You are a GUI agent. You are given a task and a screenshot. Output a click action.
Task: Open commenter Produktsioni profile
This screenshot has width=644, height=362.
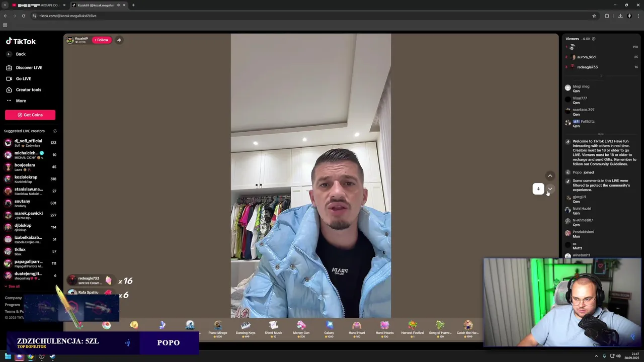tap(583, 232)
